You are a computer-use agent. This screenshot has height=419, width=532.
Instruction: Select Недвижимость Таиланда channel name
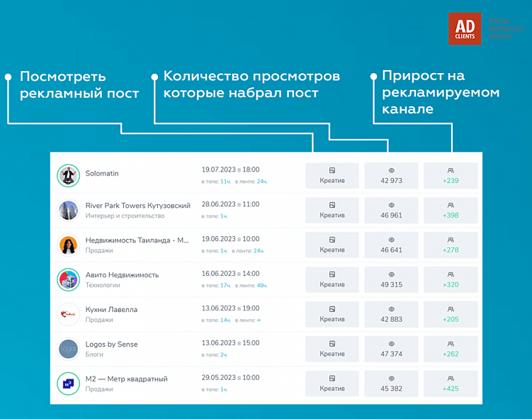137,240
